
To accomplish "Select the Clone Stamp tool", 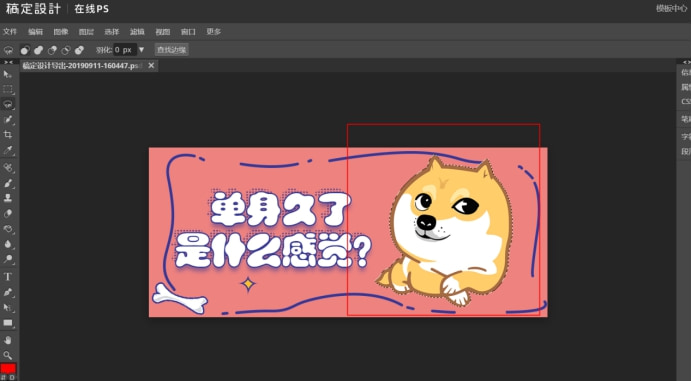I will pos(8,198).
